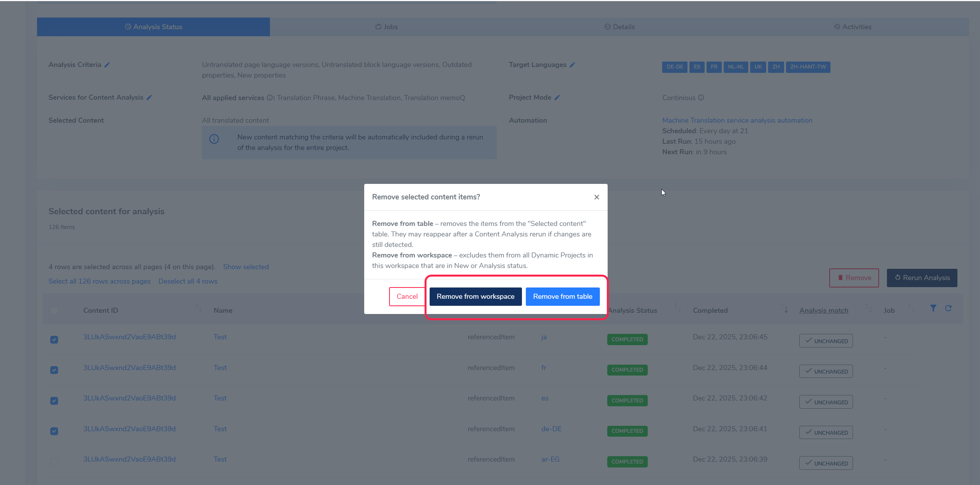The width and height of the screenshot is (980, 485).
Task: Click Remove from table button
Action: (562, 296)
